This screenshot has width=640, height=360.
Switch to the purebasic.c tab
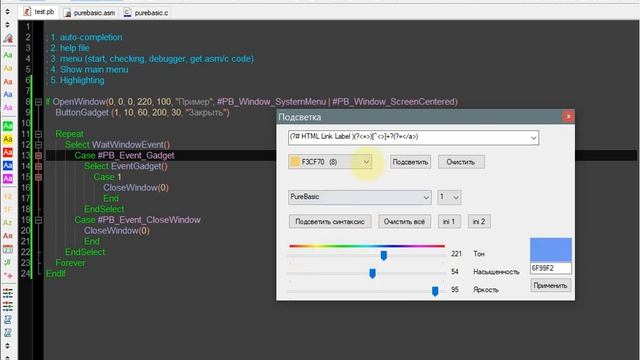[146, 13]
